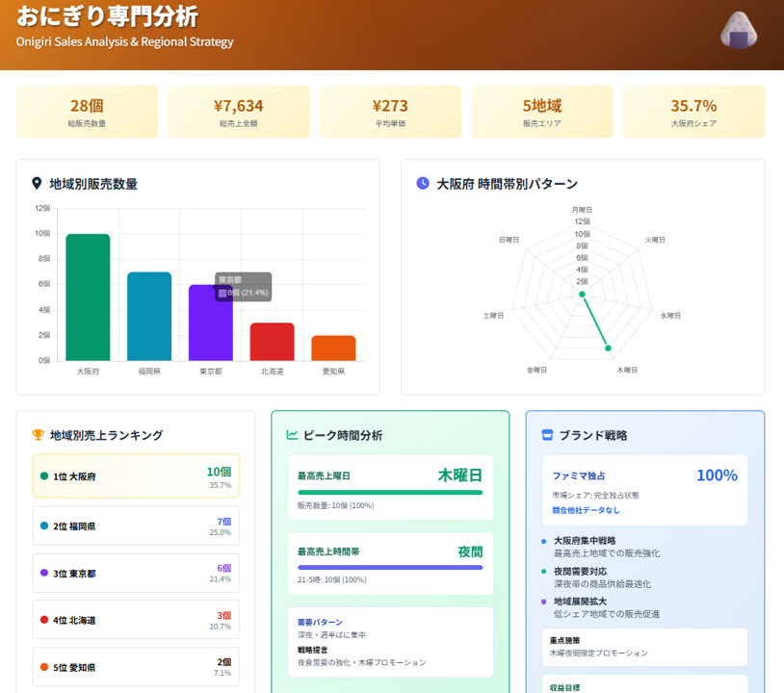This screenshot has height=693, width=784.
Task: Click the line chart icon beside ピーク時間分析
Action: (292, 435)
